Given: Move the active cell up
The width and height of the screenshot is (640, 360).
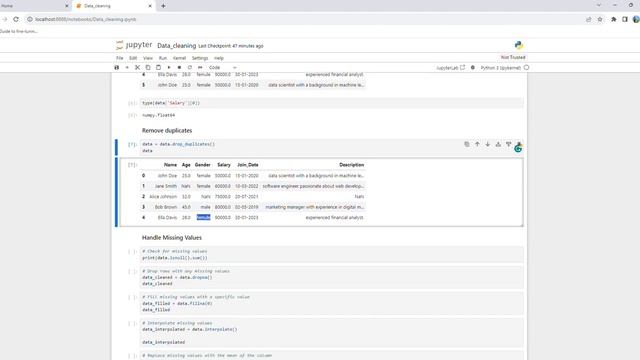Looking at the screenshot, I should click(x=477, y=144).
